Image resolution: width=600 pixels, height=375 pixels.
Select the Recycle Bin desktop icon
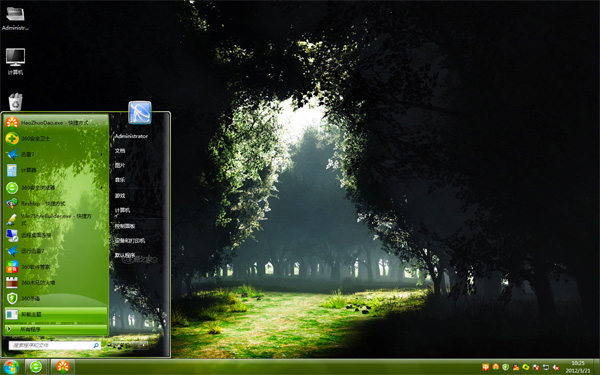pyautogui.click(x=15, y=102)
